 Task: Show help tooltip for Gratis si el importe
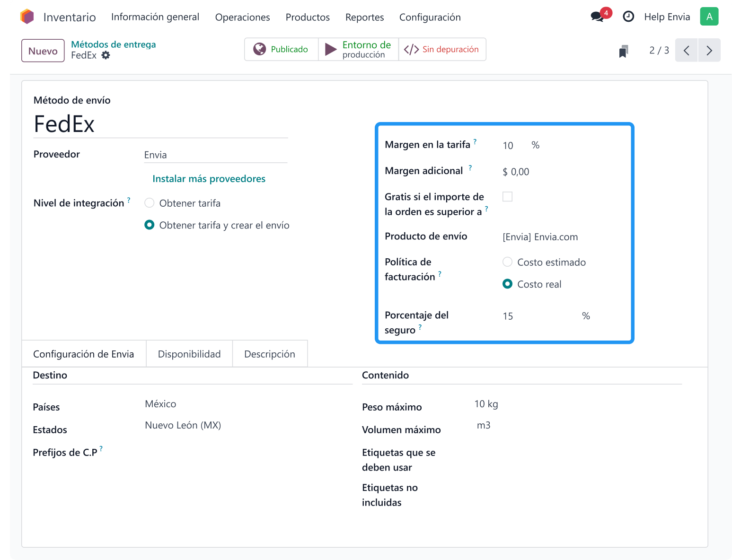(x=486, y=208)
